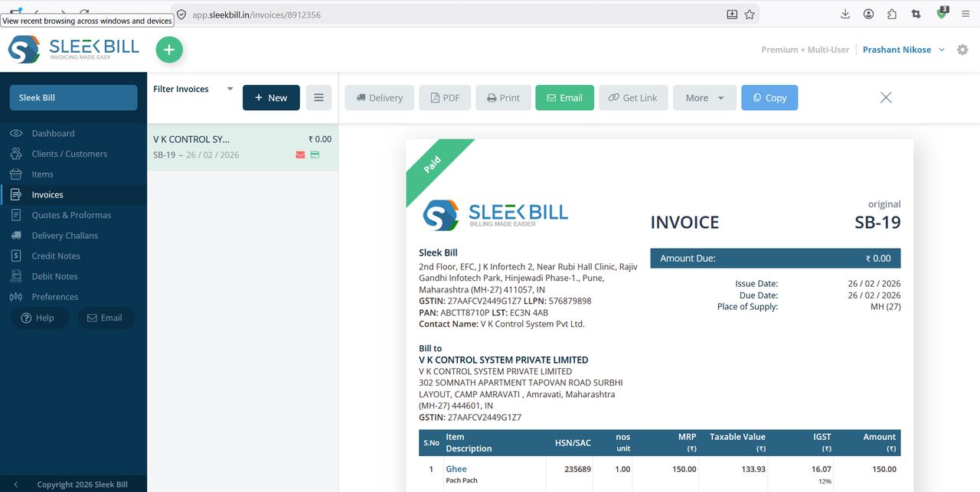Click the browser screenshot crop icon
Image resolution: width=980 pixels, height=492 pixels.
click(x=916, y=14)
